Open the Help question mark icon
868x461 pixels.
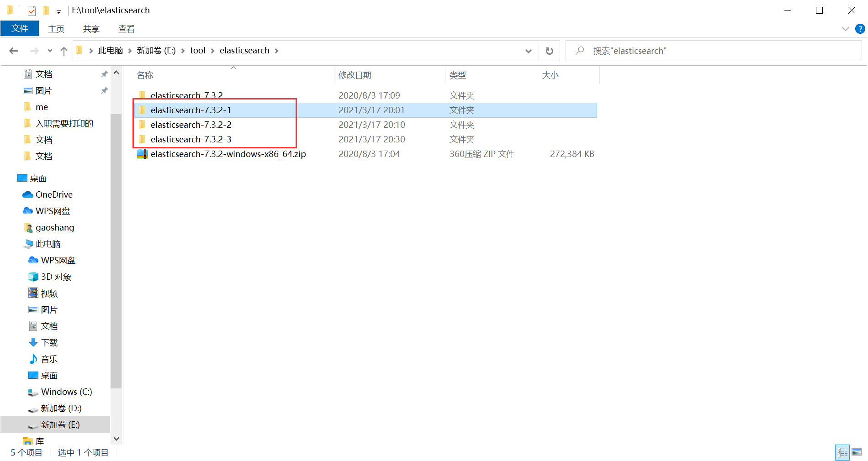(x=860, y=29)
